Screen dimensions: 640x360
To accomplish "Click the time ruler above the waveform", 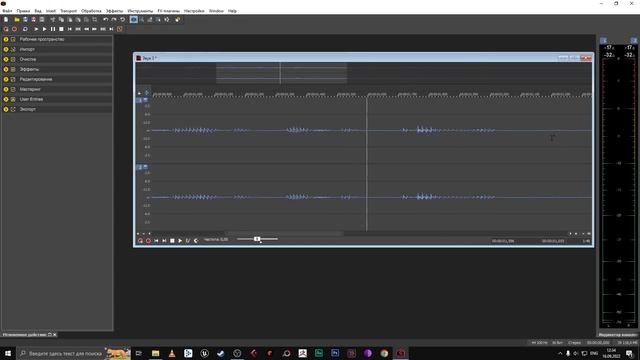I will [x=371, y=94].
